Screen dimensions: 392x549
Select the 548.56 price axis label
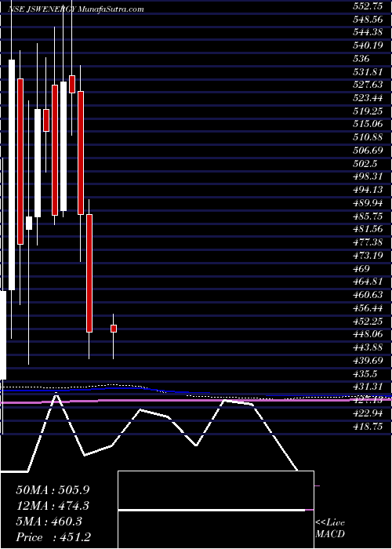point(369,20)
